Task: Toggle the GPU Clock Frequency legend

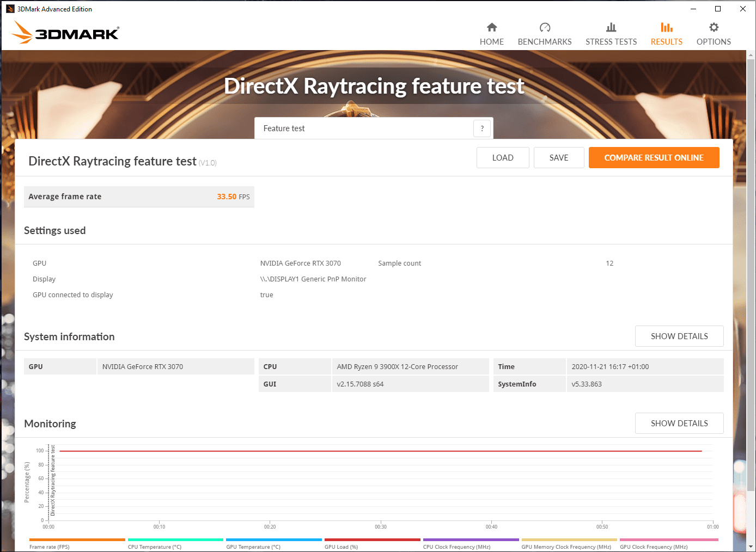Action: click(x=669, y=544)
